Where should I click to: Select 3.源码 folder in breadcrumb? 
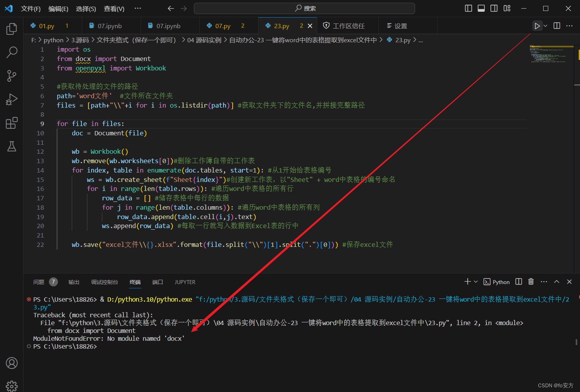[80, 40]
